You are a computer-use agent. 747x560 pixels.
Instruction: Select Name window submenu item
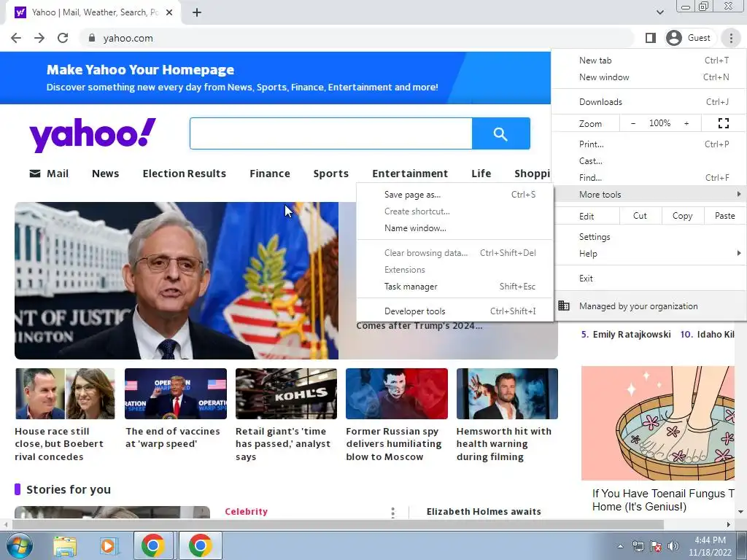pyautogui.click(x=455, y=228)
